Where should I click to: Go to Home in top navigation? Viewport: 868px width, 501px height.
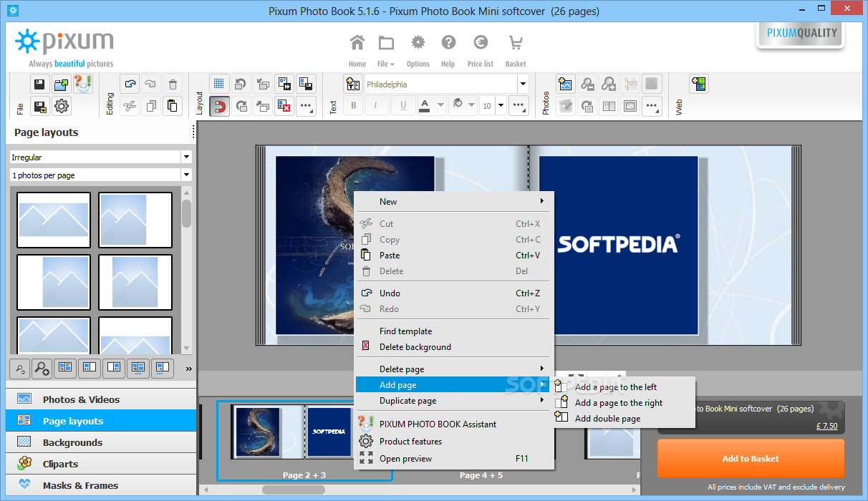pyautogui.click(x=357, y=52)
